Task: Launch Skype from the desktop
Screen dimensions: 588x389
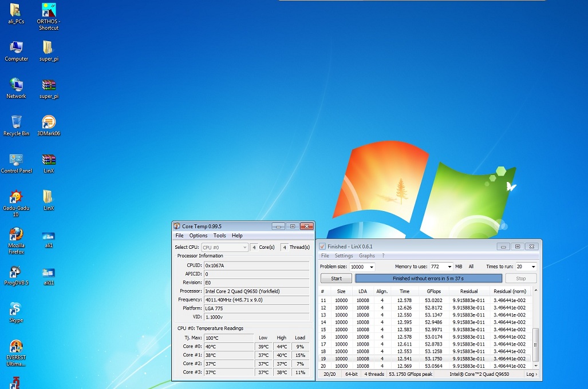Action: point(16,312)
